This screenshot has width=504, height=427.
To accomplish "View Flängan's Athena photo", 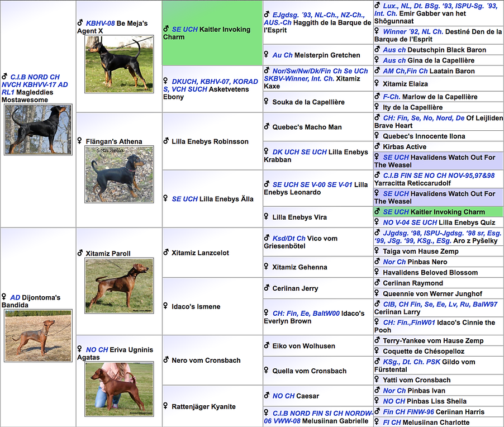I will coord(119,174).
